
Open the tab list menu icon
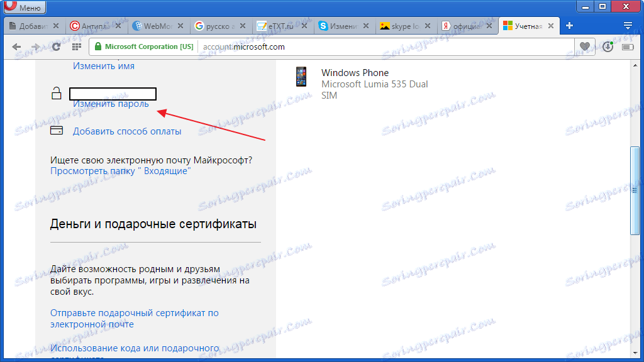pos(628,26)
